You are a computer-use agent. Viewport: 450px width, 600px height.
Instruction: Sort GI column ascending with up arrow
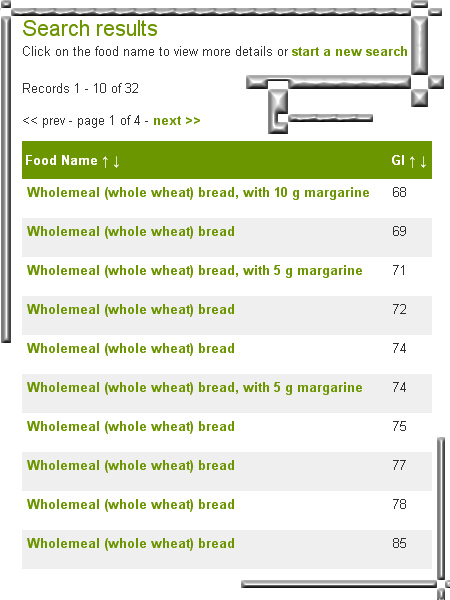[x=412, y=161]
